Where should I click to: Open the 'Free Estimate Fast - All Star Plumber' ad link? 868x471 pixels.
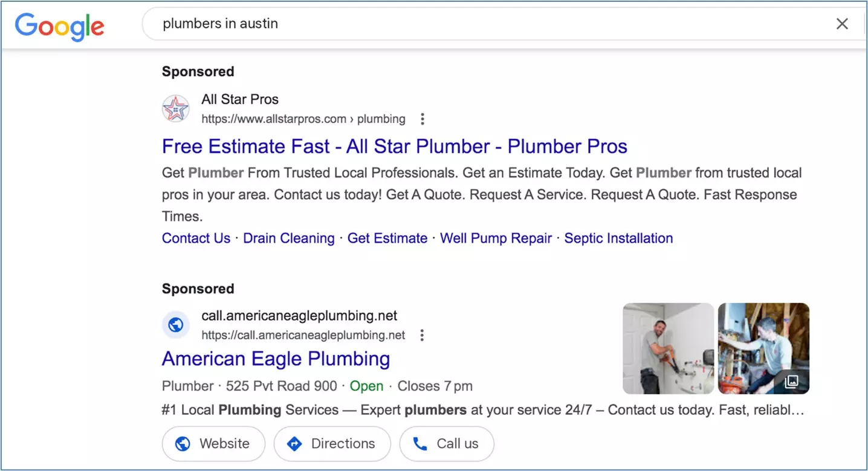395,146
